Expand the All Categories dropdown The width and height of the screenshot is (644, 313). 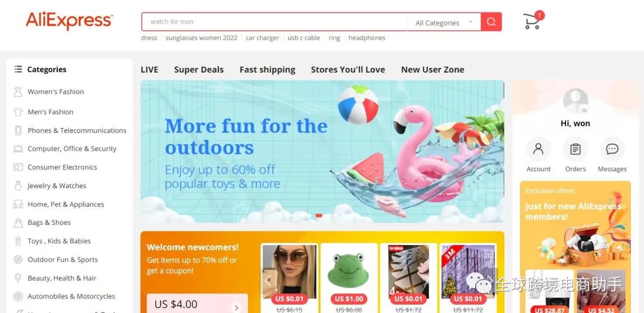click(444, 23)
